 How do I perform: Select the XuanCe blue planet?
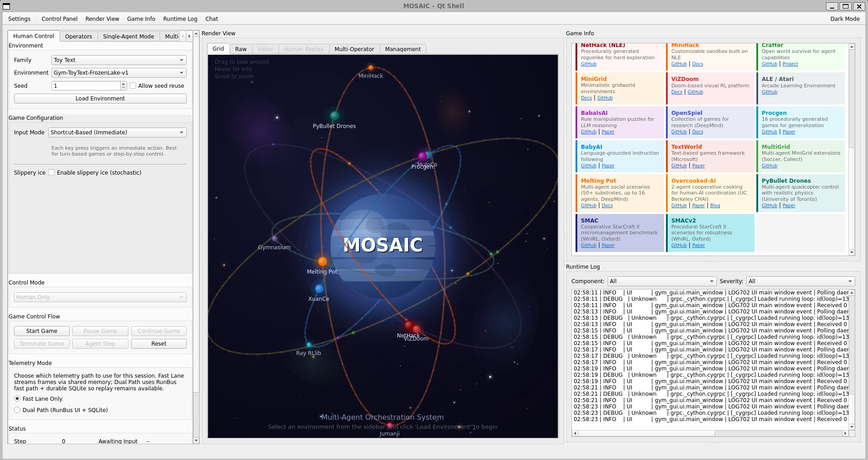pos(319,289)
